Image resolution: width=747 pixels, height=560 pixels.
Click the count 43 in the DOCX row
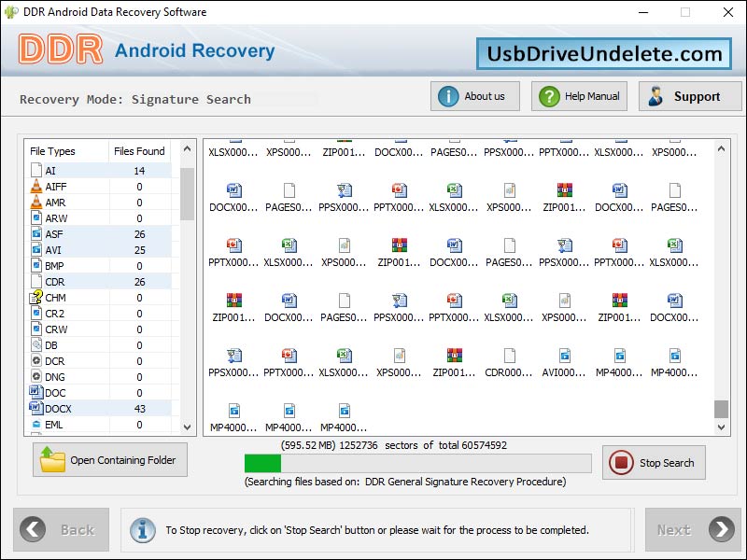(x=139, y=409)
